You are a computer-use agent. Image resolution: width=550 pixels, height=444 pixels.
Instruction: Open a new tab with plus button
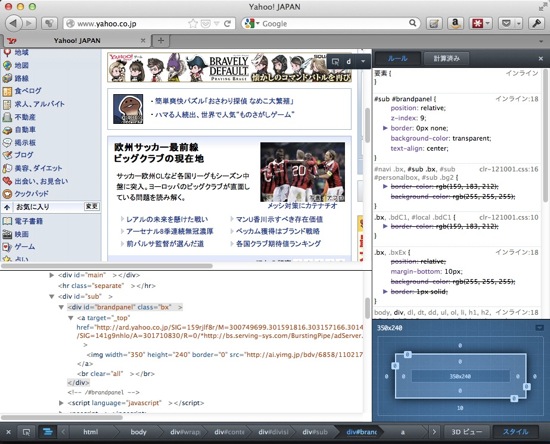click(161, 41)
